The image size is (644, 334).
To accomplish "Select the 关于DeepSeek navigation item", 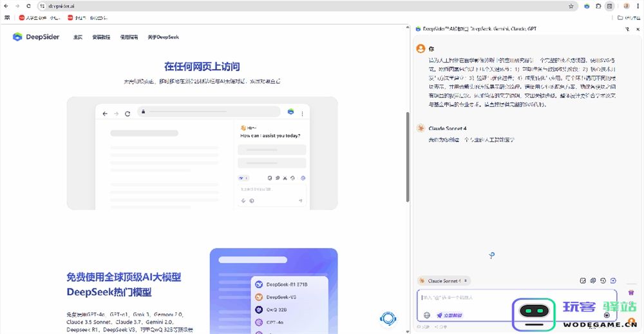I will click(163, 37).
